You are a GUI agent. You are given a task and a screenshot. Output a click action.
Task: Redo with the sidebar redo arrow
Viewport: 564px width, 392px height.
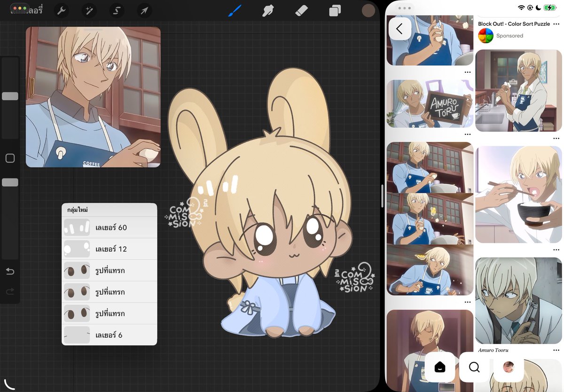click(10, 292)
